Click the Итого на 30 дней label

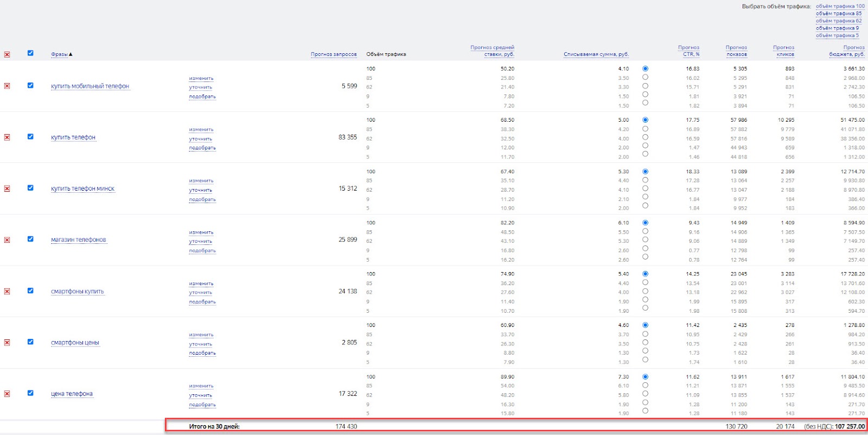(214, 426)
